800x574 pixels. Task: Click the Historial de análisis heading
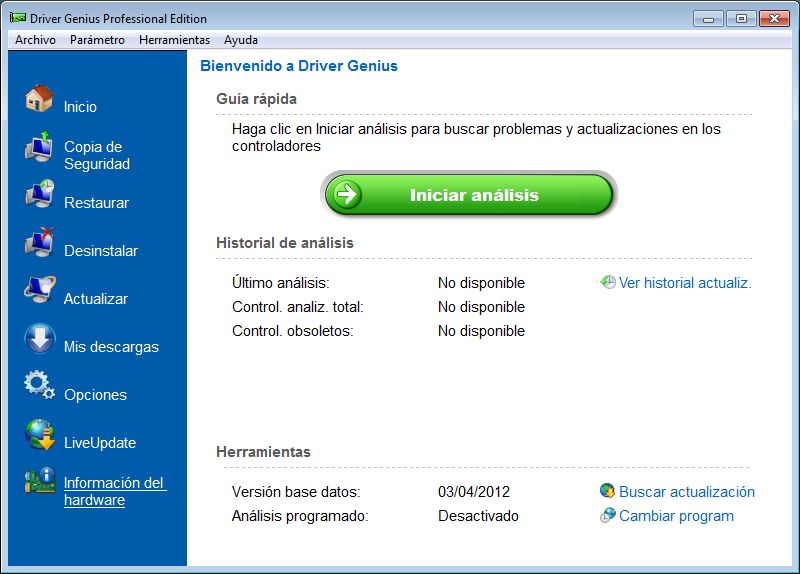285,242
